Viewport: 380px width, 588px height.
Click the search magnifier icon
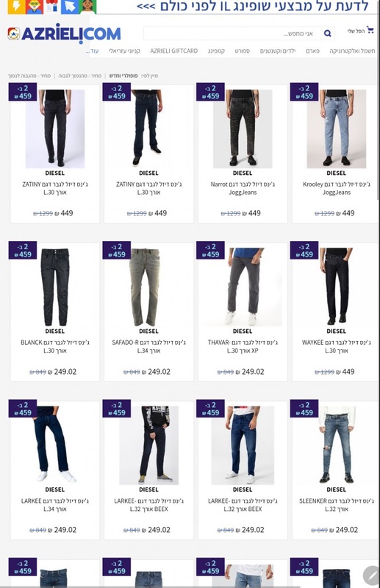pyautogui.click(x=327, y=33)
